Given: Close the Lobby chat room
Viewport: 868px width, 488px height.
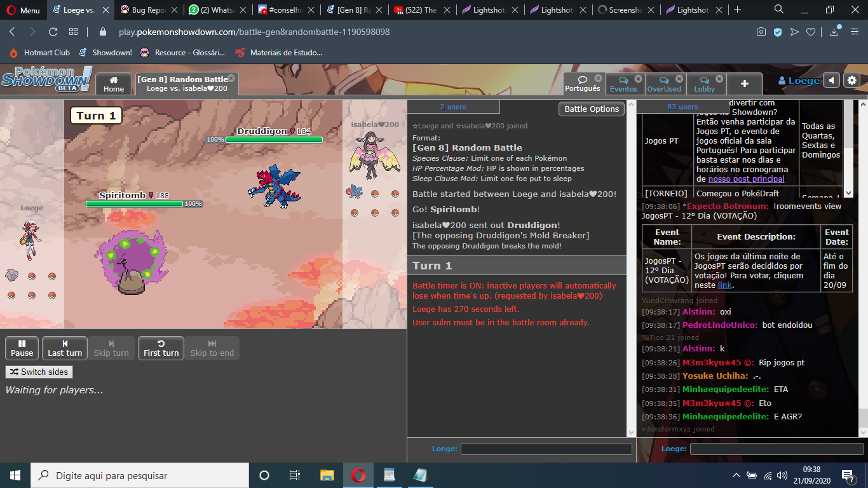Looking at the screenshot, I should (719, 79).
